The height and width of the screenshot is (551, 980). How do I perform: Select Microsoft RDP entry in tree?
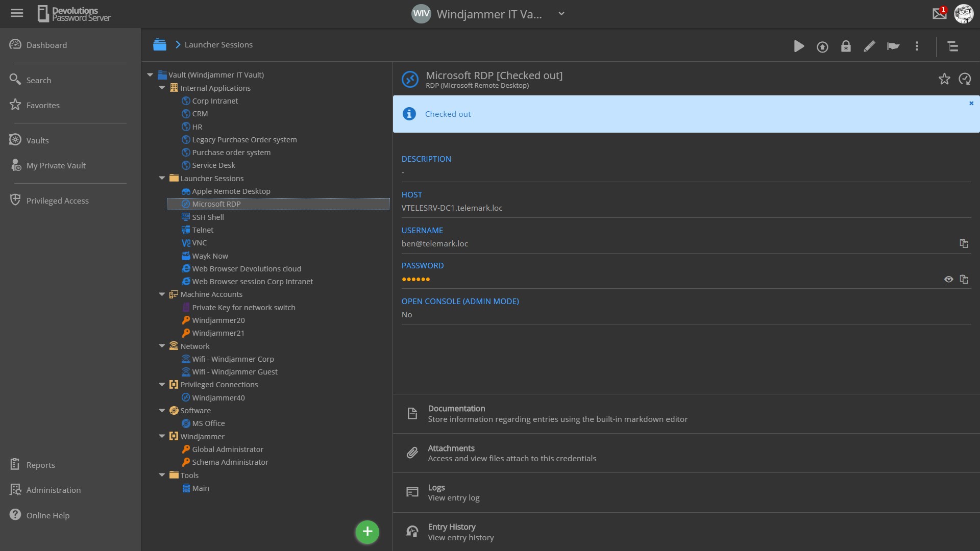point(216,204)
